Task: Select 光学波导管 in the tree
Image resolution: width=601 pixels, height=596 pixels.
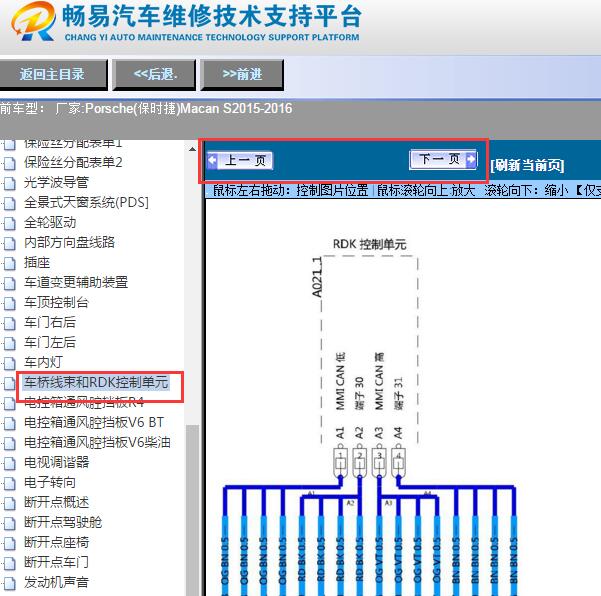Action: click(x=56, y=182)
